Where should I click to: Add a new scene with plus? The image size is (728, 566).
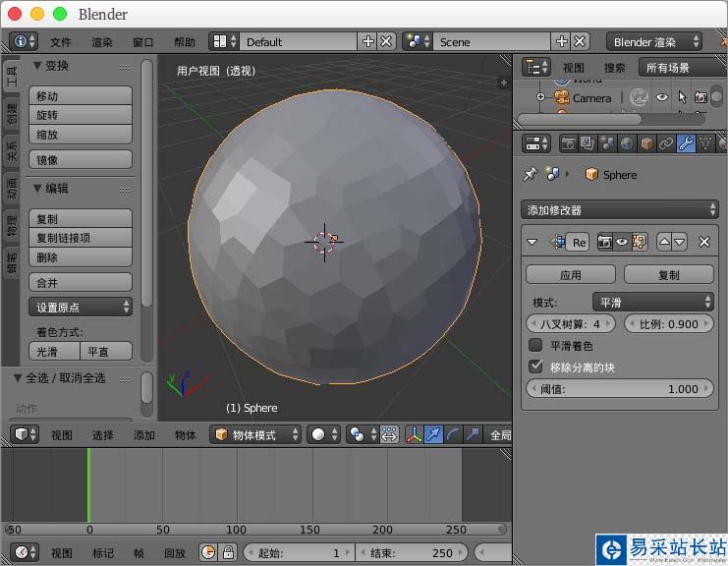pos(562,42)
